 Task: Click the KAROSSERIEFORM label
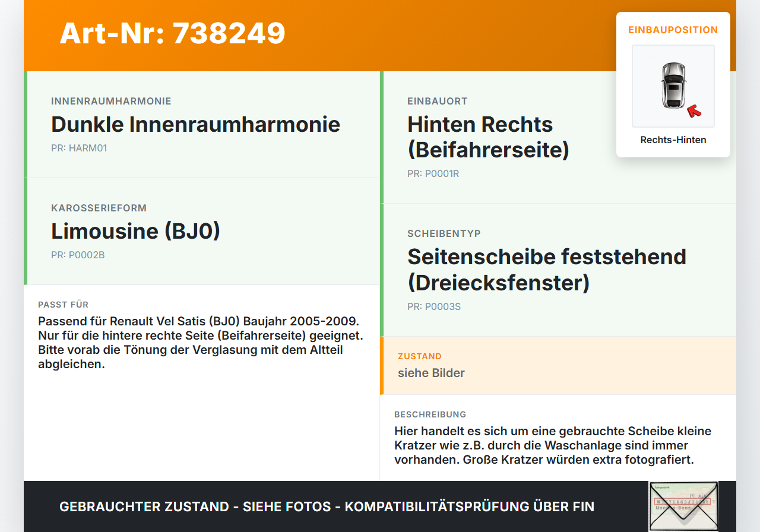(99, 208)
